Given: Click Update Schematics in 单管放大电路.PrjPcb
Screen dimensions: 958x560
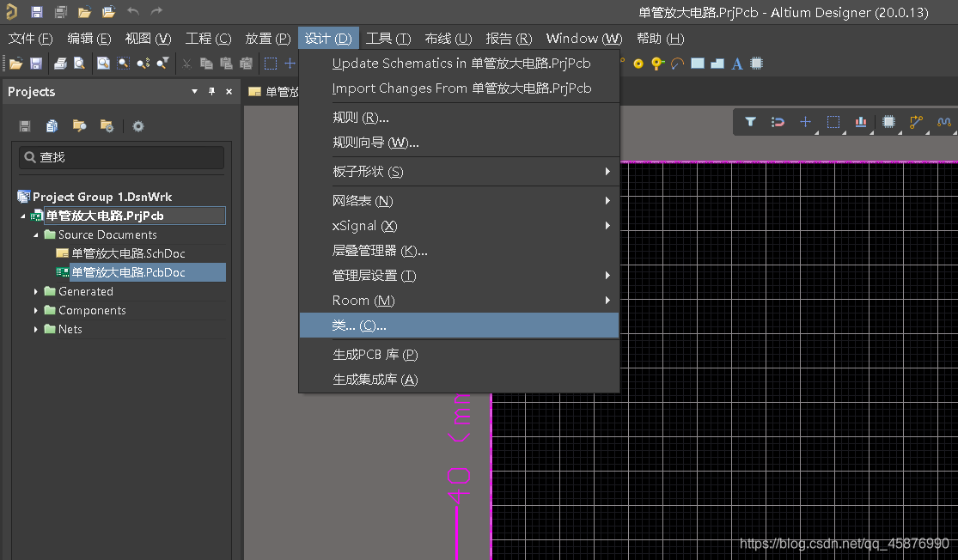Looking at the screenshot, I should point(459,64).
